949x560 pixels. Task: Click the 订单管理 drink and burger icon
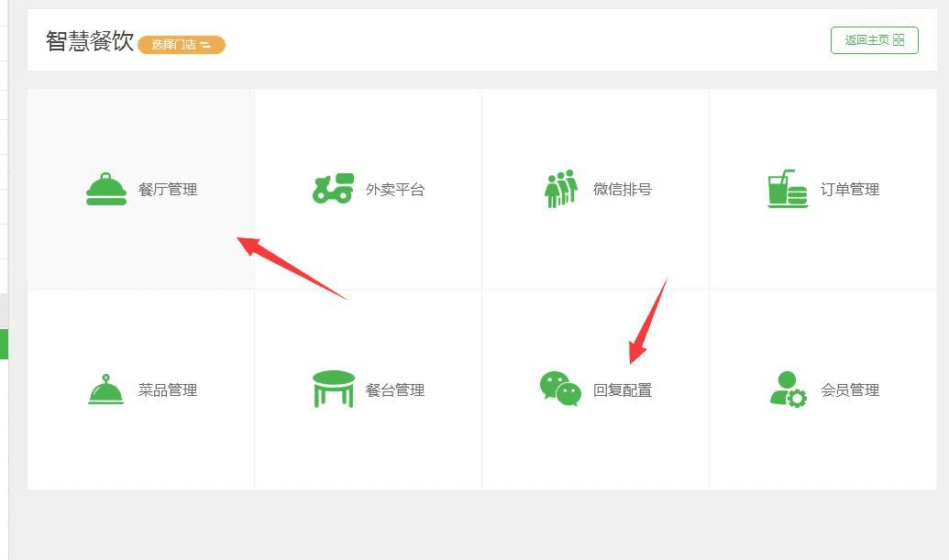(x=788, y=189)
